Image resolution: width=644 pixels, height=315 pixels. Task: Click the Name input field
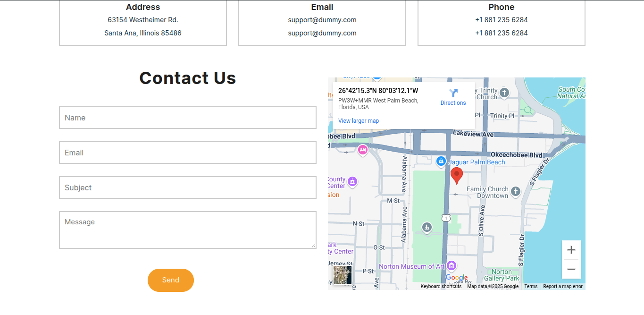pyautogui.click(x=187, y=118)
